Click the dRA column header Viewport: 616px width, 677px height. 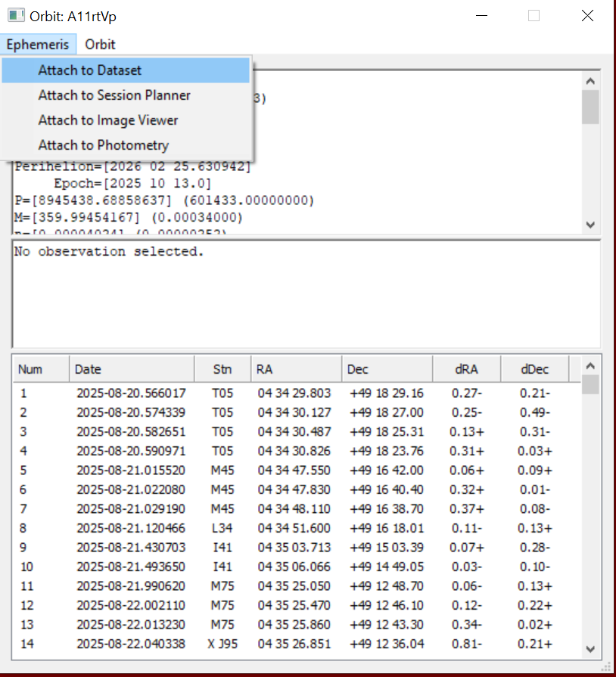pyautogui.click(x=465, y=370)
